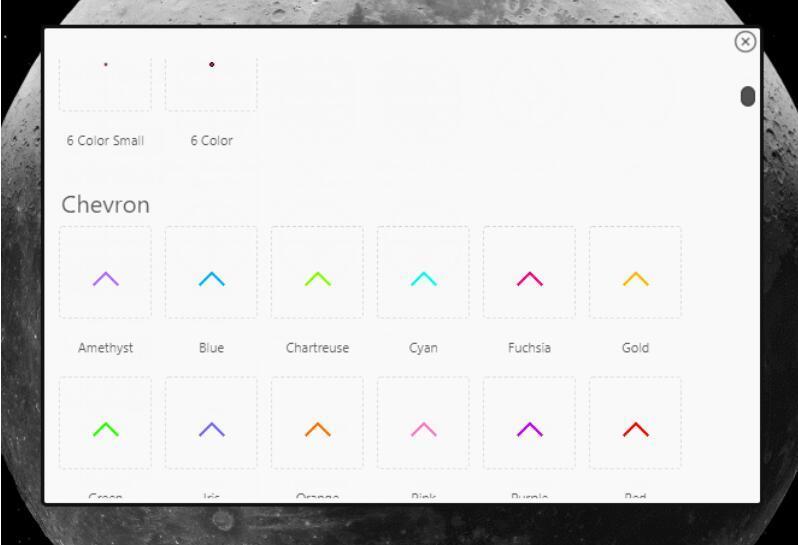Choose the Gold chevron marker
This screenshot has height=545, width=798.
pyautogui.click(x=635, y=272)
